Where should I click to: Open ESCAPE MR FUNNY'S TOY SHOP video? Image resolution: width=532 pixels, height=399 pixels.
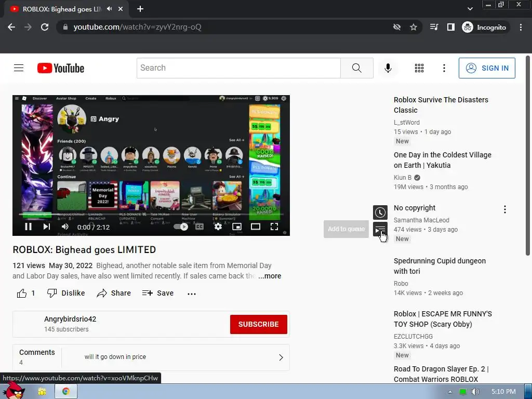[x=443, y=319]
